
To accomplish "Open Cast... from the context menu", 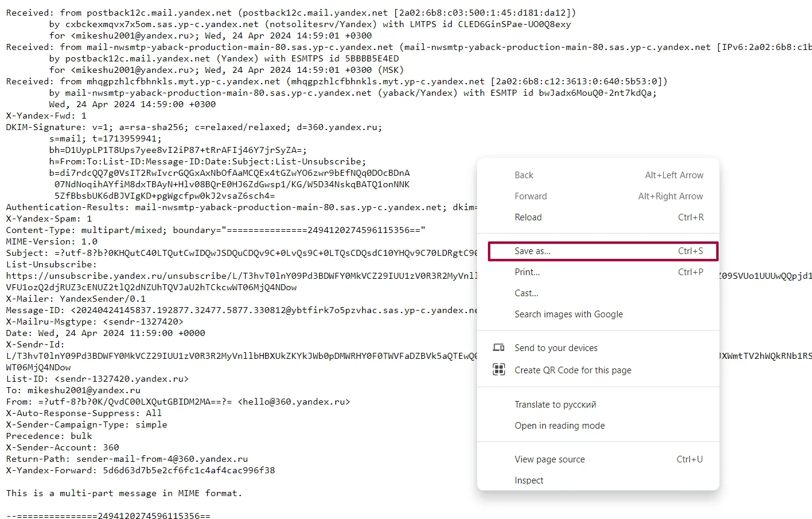I will coord(598,293).
